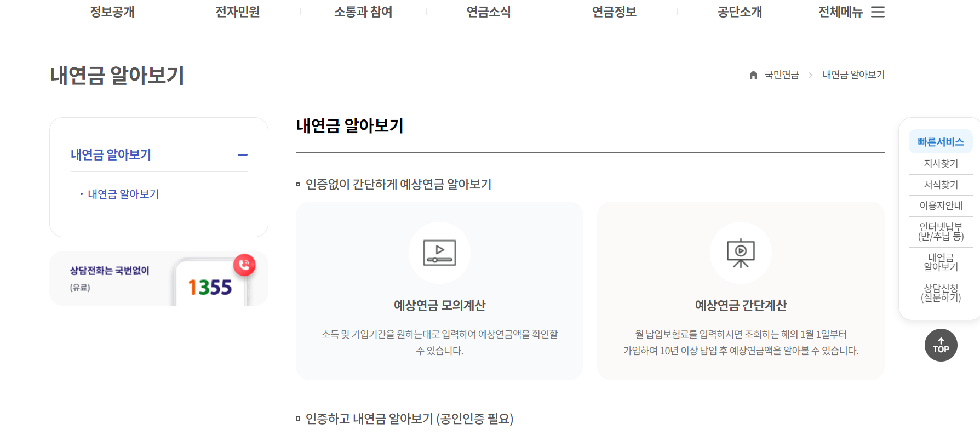
Task: Click 상담전화는 국번없이 text
Action: (x=110, y=271)
